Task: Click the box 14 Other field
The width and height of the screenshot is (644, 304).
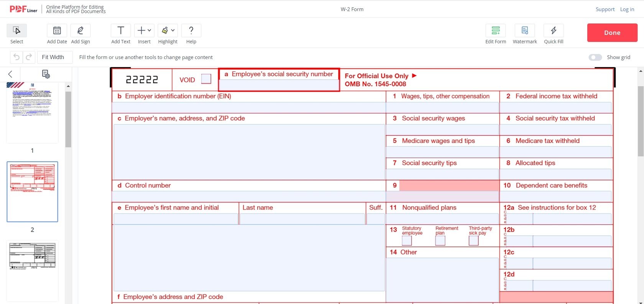Action: click(x=442, y=280)
